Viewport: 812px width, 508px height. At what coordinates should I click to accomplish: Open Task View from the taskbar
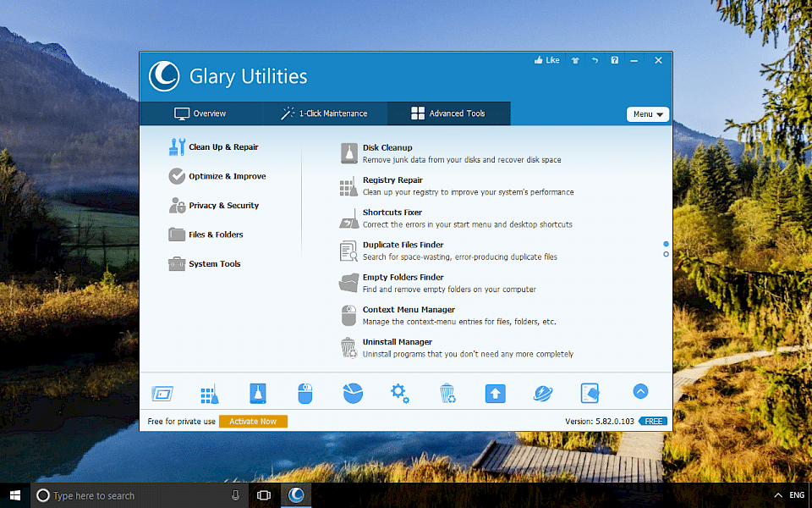[264, 495]
